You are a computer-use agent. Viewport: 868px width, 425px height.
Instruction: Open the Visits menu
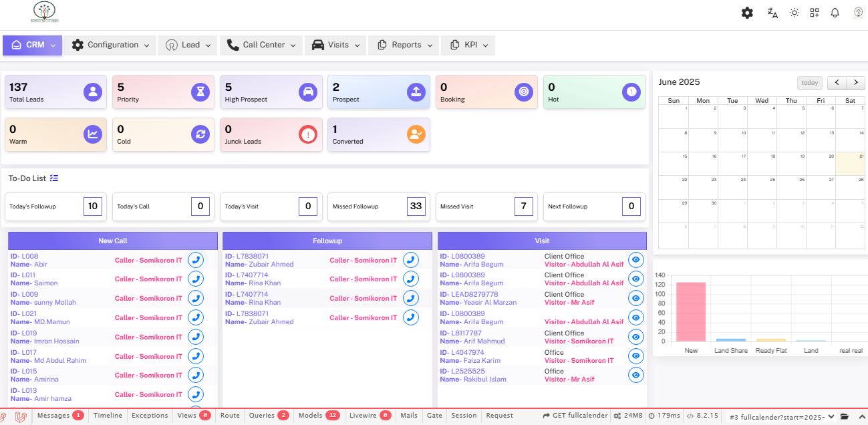pos(335,45)
